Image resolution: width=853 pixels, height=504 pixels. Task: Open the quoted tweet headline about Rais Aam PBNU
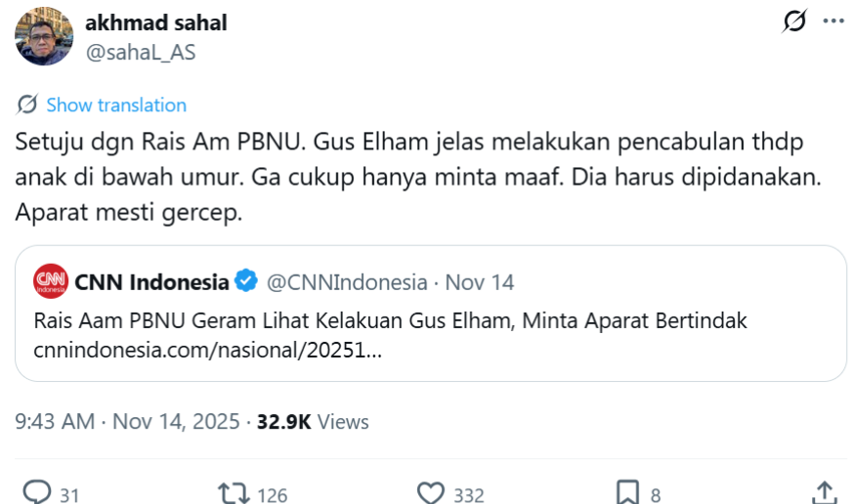391,320
